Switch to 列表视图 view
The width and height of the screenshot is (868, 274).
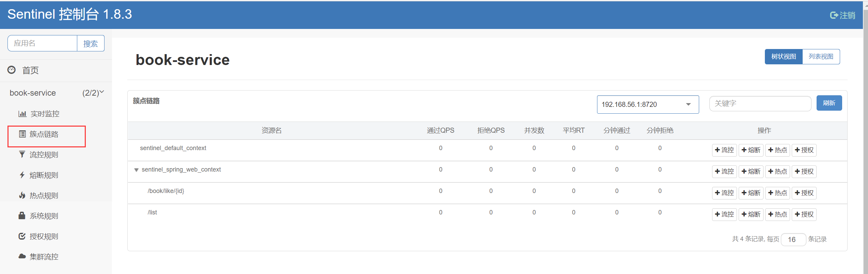[821, 57]
